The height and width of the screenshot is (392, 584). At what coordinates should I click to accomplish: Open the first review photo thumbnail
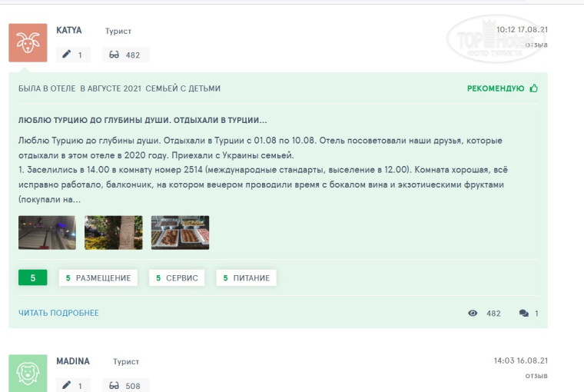point(47,233)
